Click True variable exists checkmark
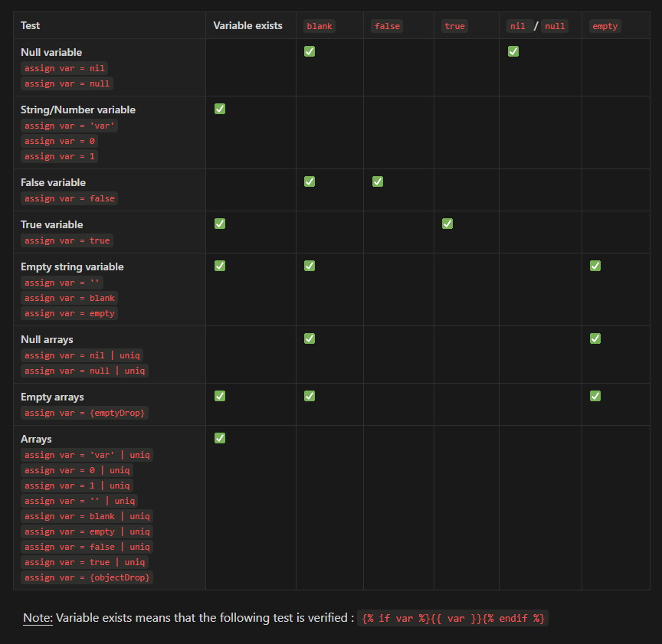This screenshot has height=644, width=662. [x=220, y=224]
